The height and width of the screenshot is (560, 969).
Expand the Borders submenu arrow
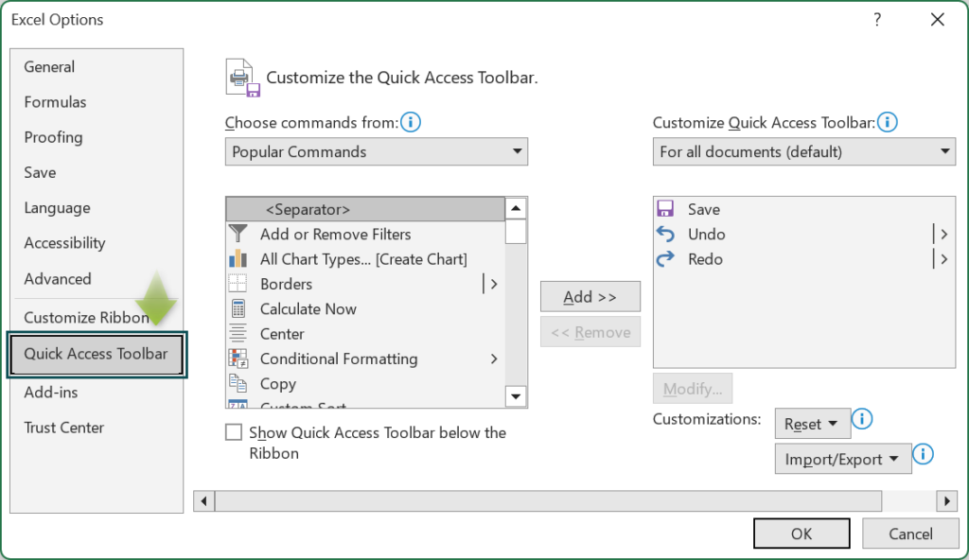point(493,284)
